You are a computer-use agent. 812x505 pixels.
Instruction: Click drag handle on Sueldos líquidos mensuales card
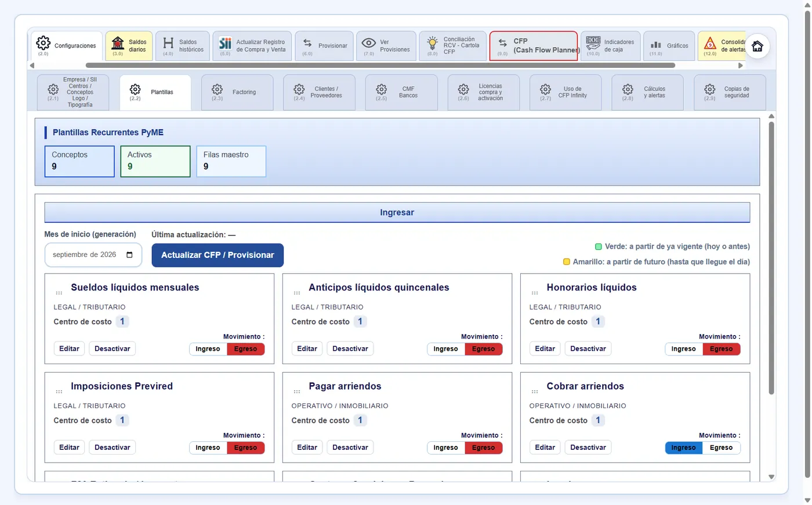click(59, 292)
